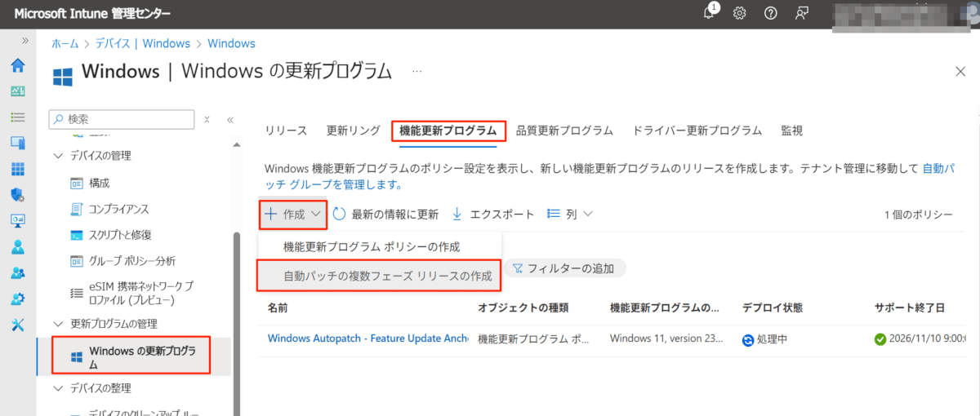Click ホーム breadcrumb link

click(65, 44)
